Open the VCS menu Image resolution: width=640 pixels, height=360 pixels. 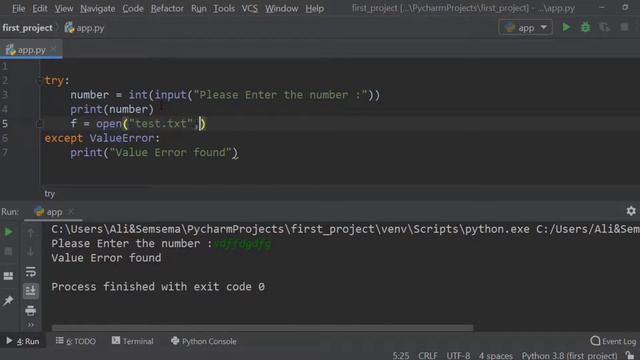pos(249,8)
